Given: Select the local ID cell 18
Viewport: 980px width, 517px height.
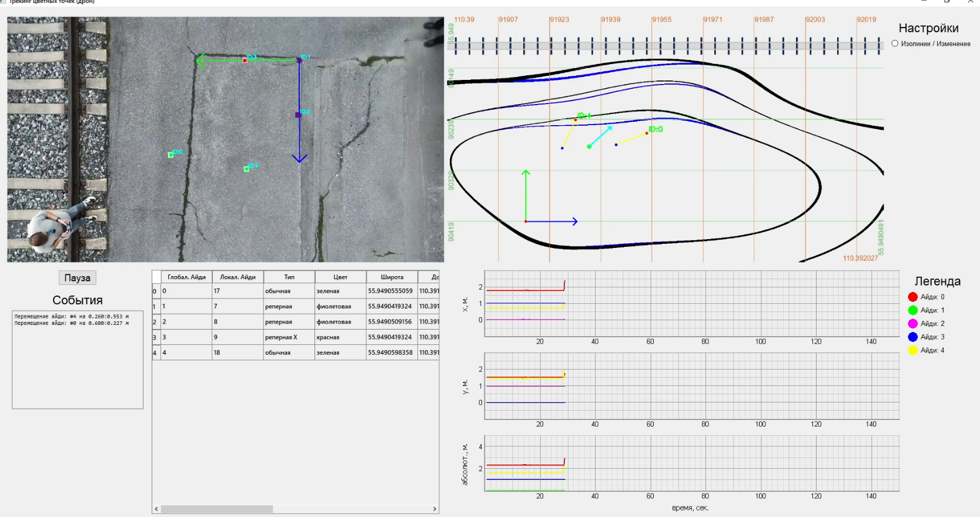Looking at the screenshot, I should pos(238,352).
